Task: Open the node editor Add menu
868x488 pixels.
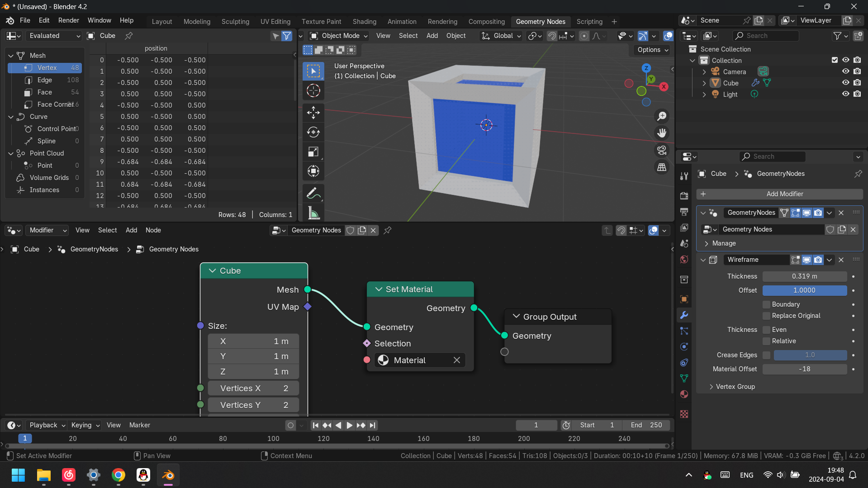Action: tap(131, 230)
